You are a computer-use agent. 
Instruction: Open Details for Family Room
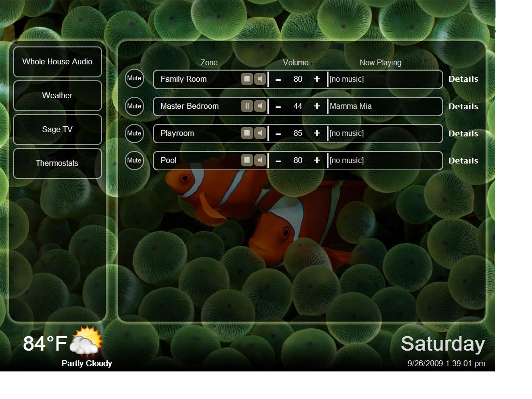pos(463,79)
